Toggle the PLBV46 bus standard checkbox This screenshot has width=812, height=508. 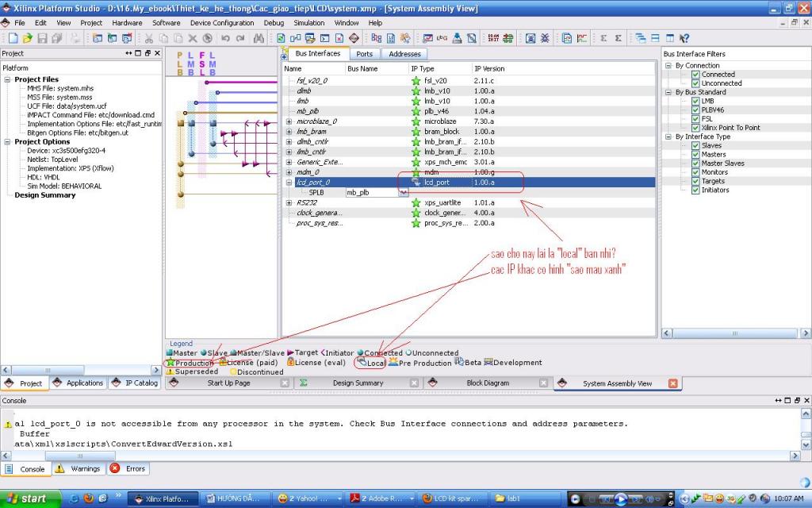(x=696, y=110)
